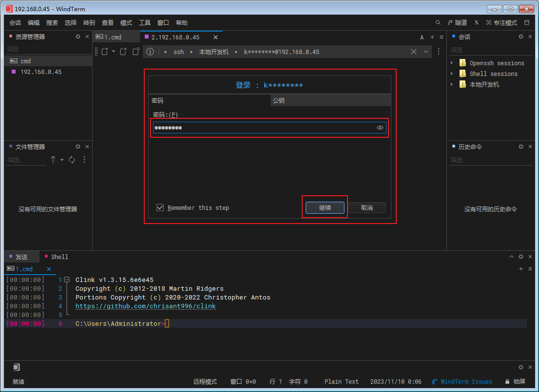Open the clink GitHub link
Viewport: 539px width, 392px height.
145,306
